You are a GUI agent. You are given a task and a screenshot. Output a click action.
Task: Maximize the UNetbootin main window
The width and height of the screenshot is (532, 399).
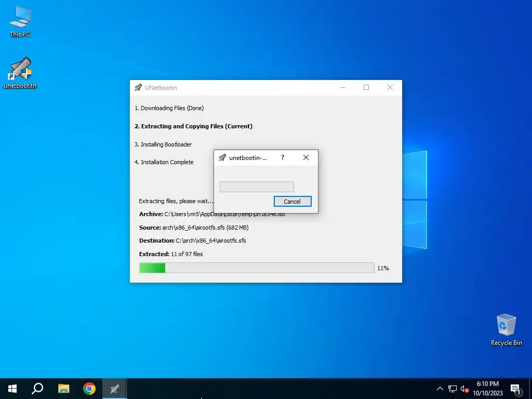366,87
